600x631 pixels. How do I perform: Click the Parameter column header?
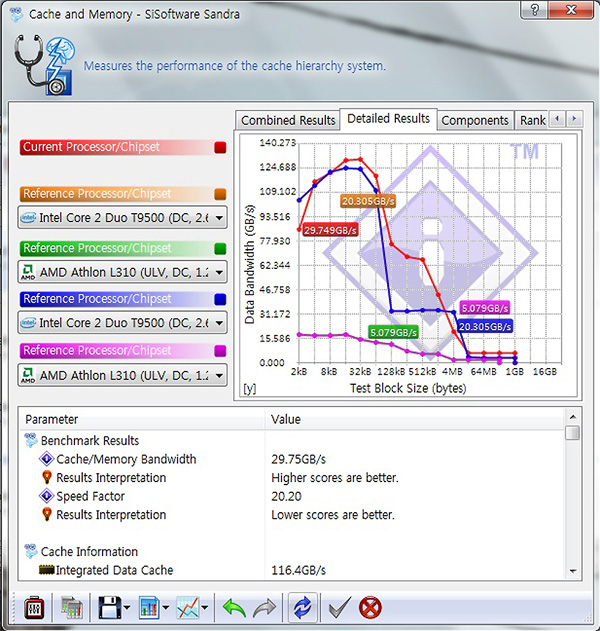pos(142,419)
